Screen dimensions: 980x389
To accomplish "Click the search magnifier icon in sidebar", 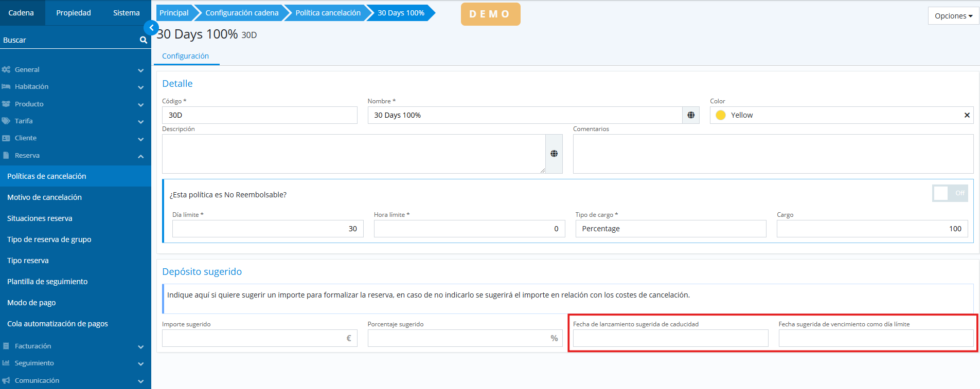I will 143,40.
